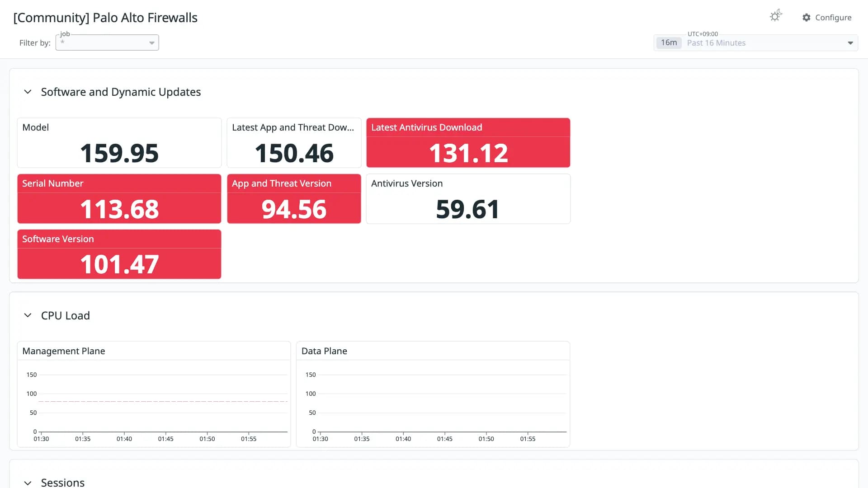This screenshot has height=488, width=868.
Task: Click the Management Plane chart title
Action: 64,351
